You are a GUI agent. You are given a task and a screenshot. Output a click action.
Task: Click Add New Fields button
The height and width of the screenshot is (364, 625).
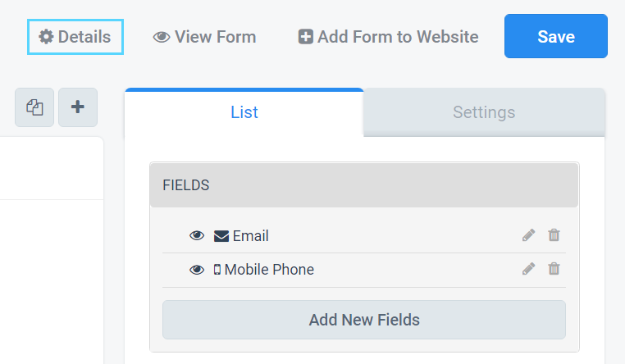[364, 320]
